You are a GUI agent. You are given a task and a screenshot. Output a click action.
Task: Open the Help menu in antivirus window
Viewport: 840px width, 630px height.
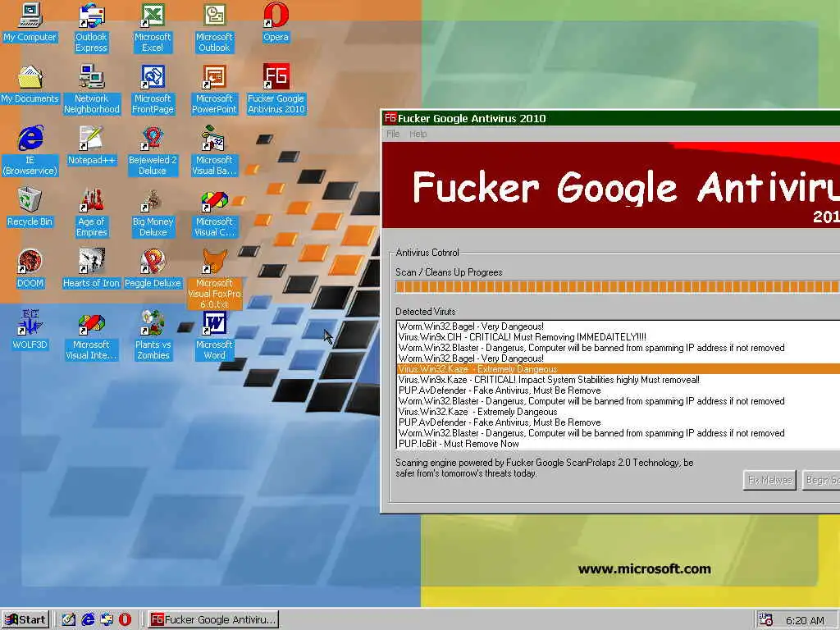pyautogui.click(x=418, y=134)
